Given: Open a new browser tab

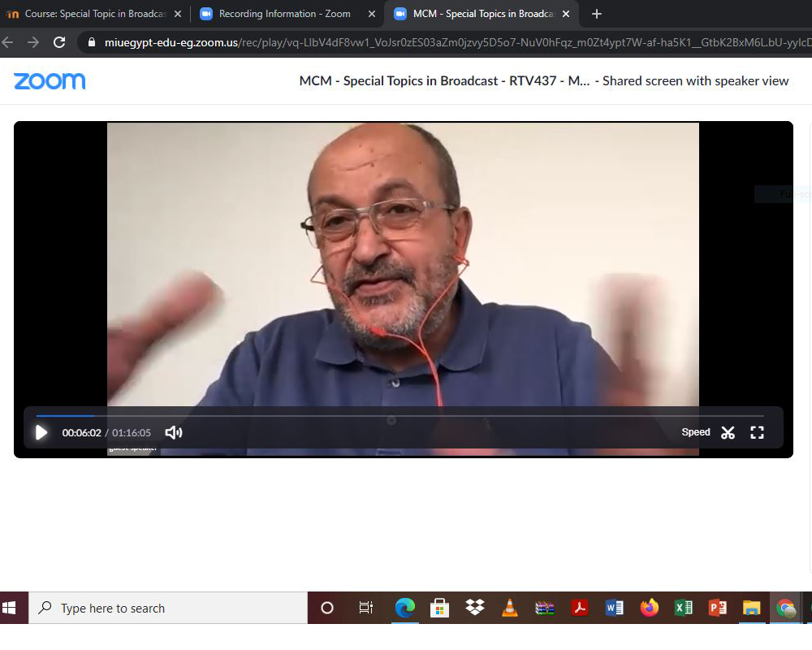Looking at the screenshot, I should tap(597, 14).
